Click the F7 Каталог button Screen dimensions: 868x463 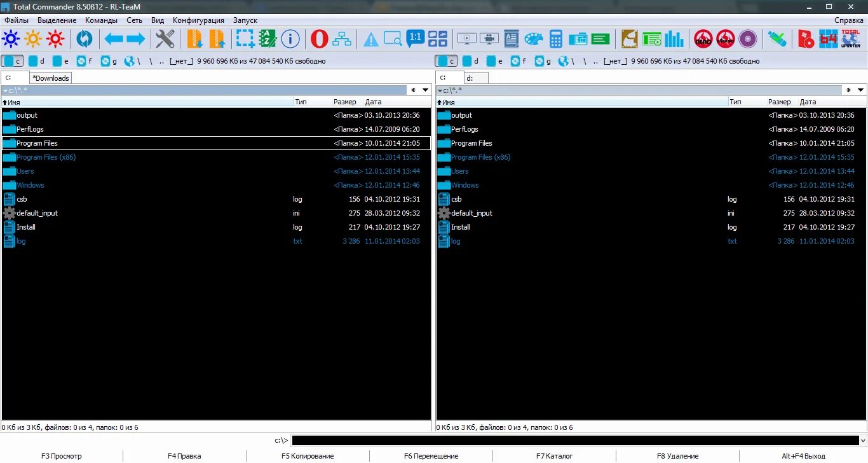point(554,456)
